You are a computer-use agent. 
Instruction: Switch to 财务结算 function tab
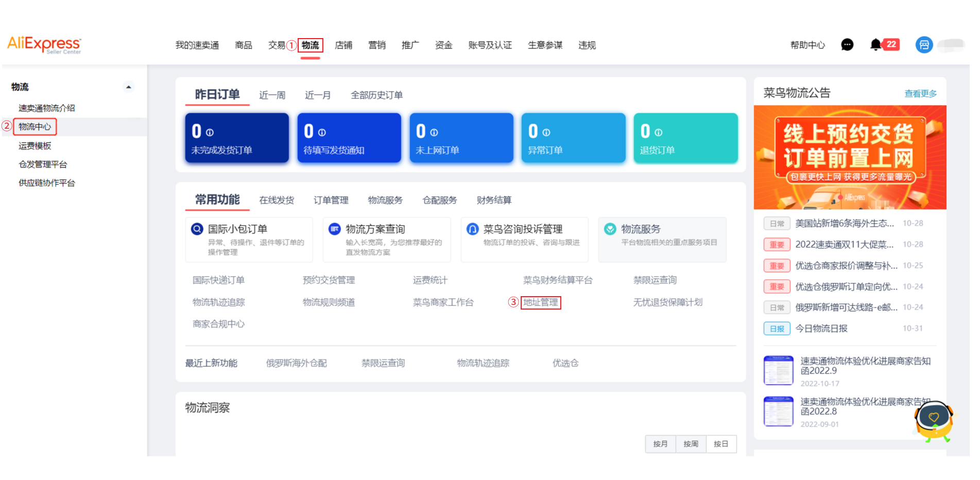[x=494, y=200]
